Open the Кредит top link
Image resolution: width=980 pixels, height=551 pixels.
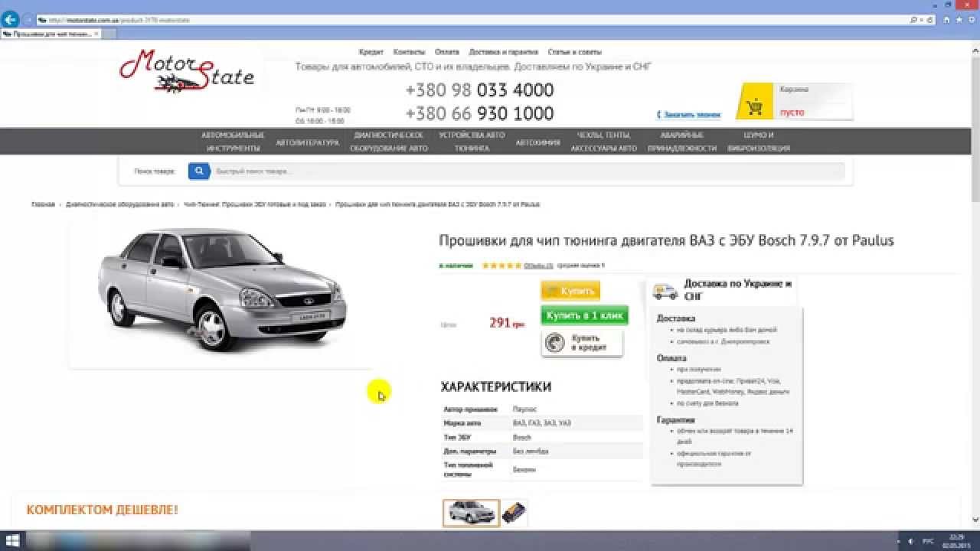(371, 52)
